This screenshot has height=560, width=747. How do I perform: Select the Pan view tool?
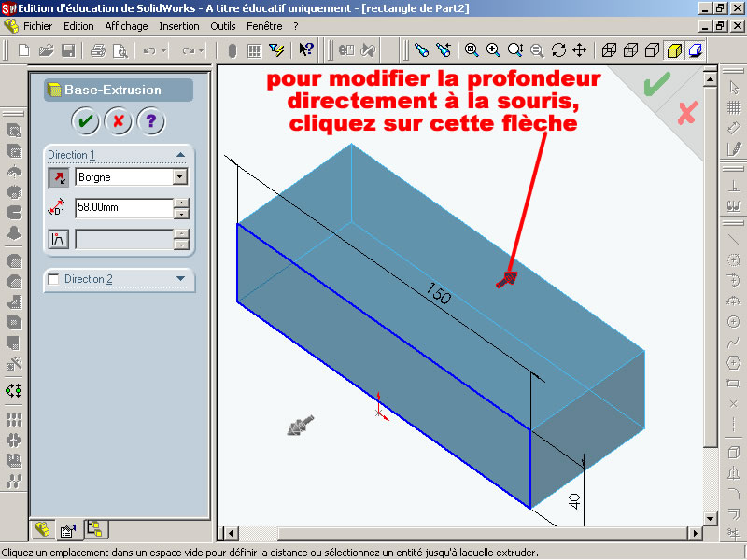coord(579,50)
